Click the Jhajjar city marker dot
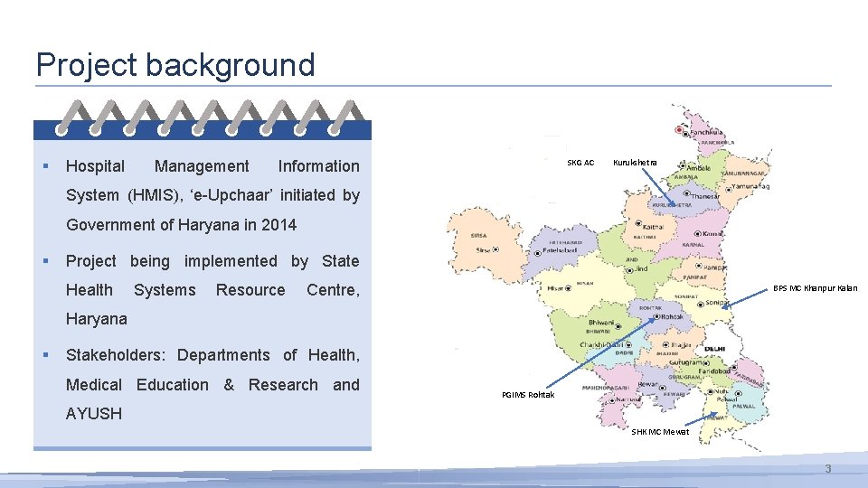 click(666, 344)
